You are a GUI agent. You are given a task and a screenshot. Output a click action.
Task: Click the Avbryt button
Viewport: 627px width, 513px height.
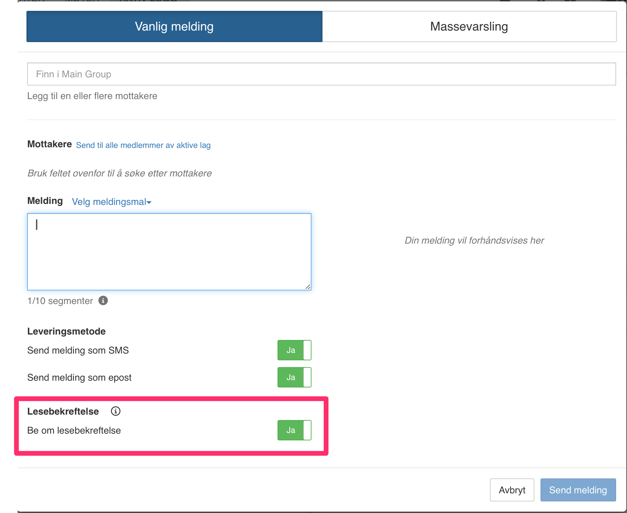click(x=512, y=490)
